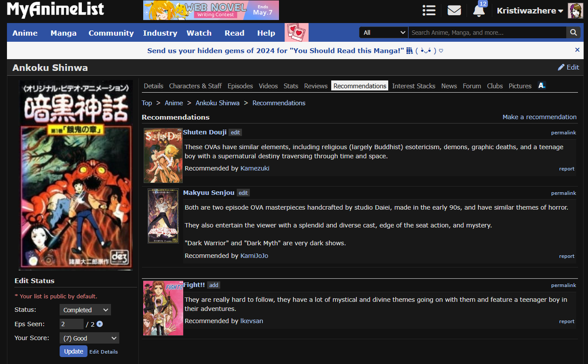Screen dimensions: 588x364
Task: Report the KamiJoJo recommendation
Action: pyautogui.click(x=567, y=256)
